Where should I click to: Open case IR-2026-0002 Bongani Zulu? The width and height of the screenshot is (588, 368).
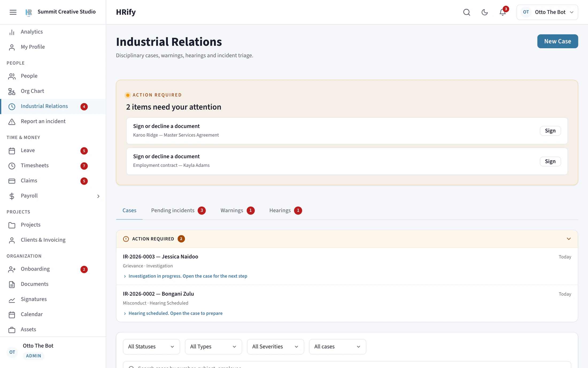(158, 294)
